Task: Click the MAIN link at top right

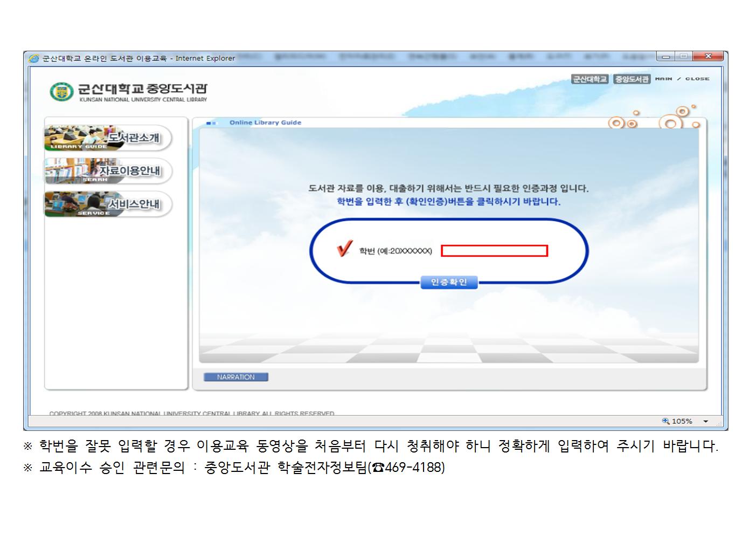Action: [663, 79]
